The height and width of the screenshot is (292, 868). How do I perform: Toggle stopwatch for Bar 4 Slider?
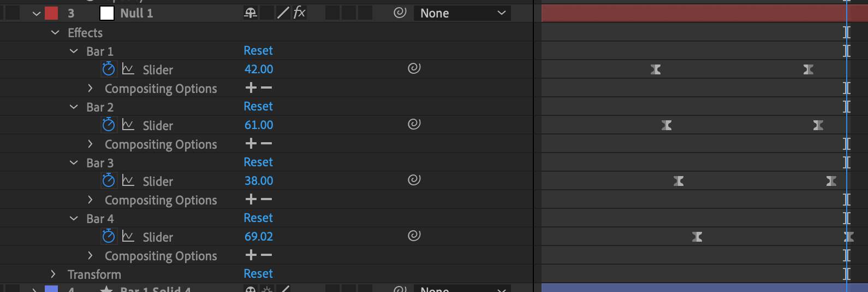[109, 236]
